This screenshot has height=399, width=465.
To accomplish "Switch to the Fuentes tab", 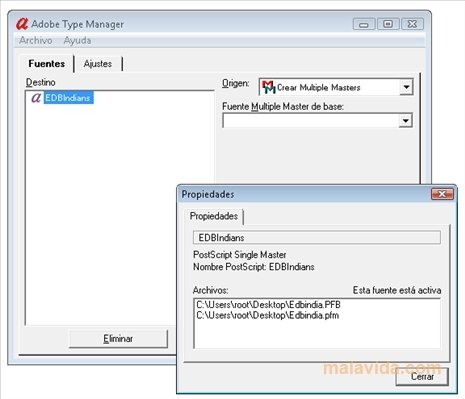I will point(47,64).
